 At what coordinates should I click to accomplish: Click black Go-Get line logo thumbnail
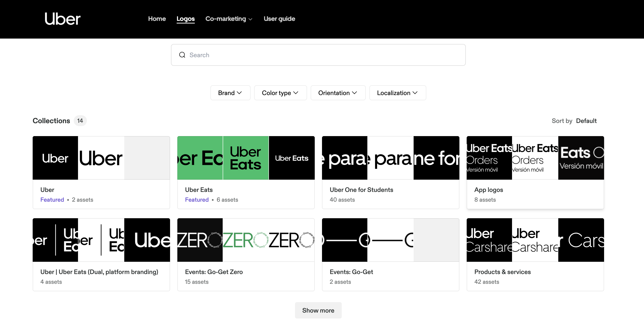tap(344, 240)
